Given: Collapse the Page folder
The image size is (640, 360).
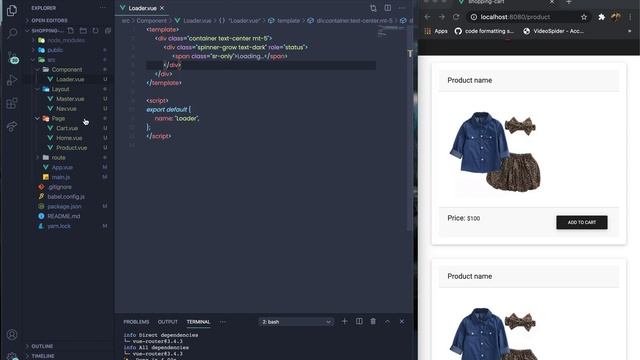Looking at the screenshot, I should (x=58, y=118).
